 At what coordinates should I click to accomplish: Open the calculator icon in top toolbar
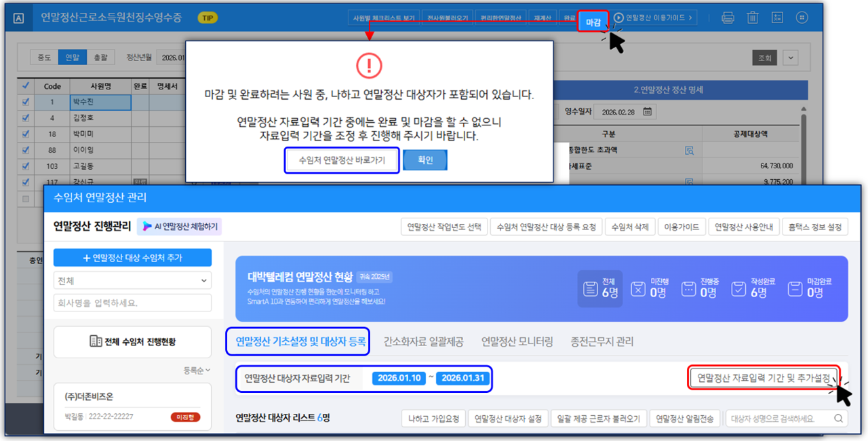tap(777, 18)
